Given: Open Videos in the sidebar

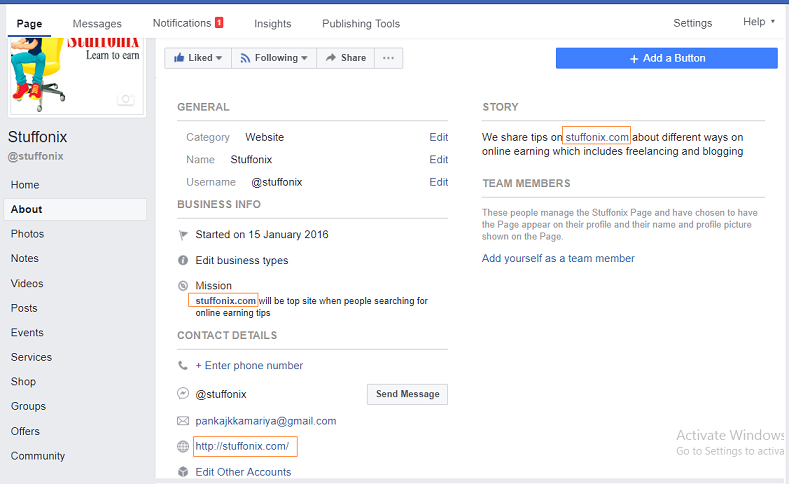Looking at the screenshot, I should [27, 283].
